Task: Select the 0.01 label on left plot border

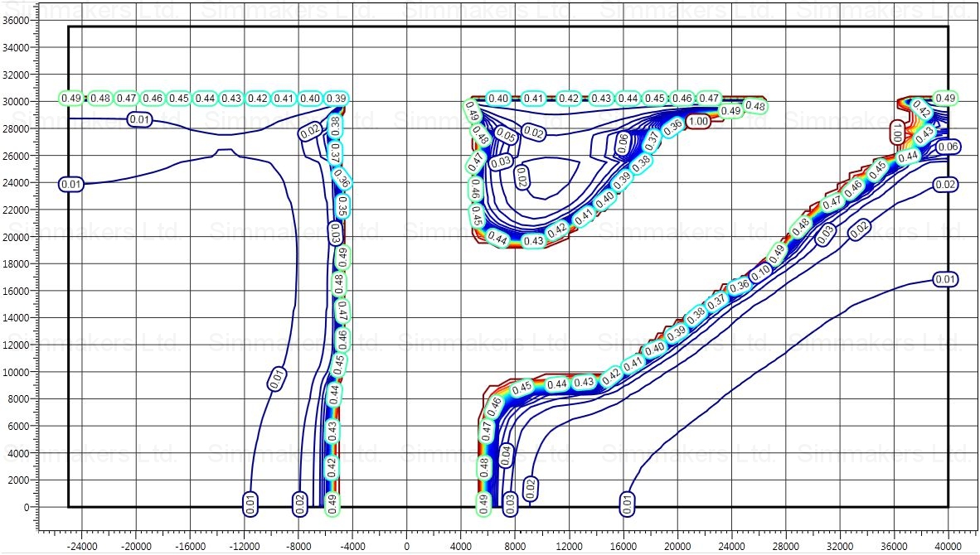Action: (x=72, y=184)
